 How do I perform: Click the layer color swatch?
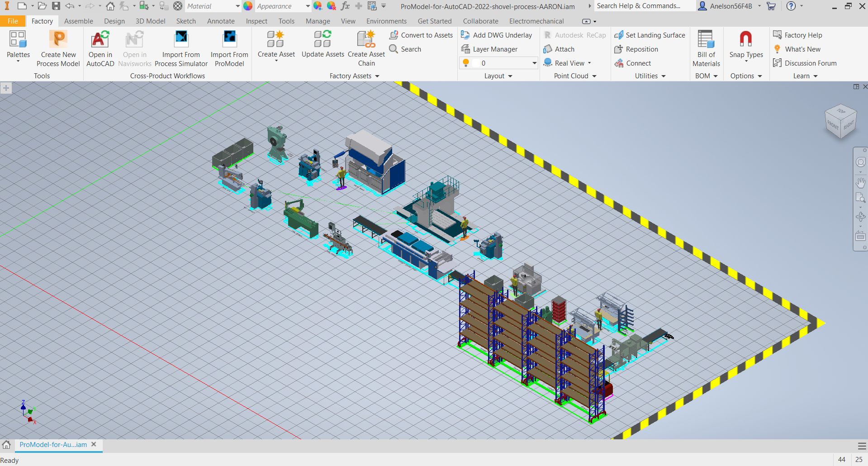(476, 63)
